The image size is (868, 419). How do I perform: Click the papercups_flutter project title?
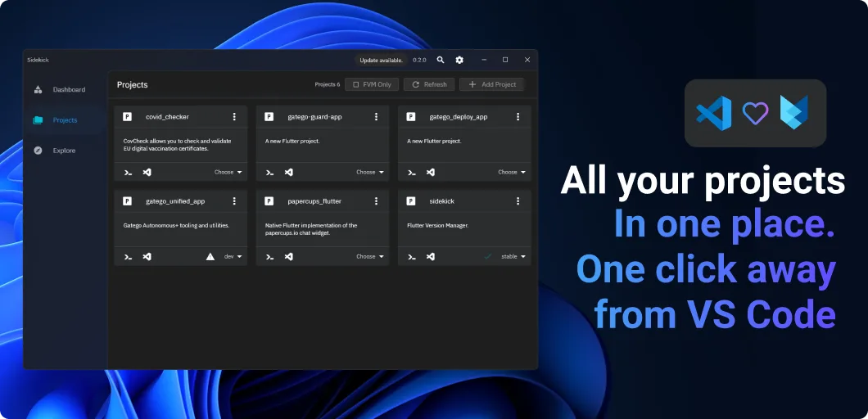314,201
